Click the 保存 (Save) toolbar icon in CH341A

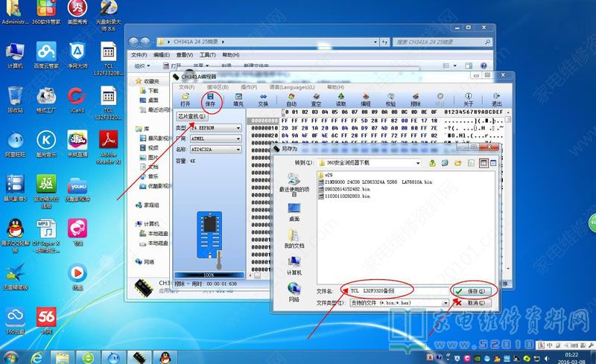(x=210, y=100)
